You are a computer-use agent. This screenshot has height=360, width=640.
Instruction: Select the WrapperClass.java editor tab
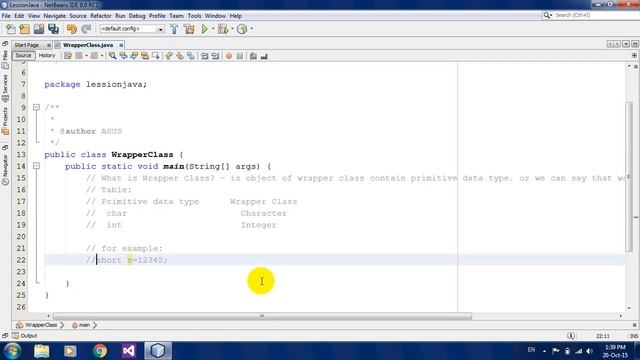click(x=88, y=45)
